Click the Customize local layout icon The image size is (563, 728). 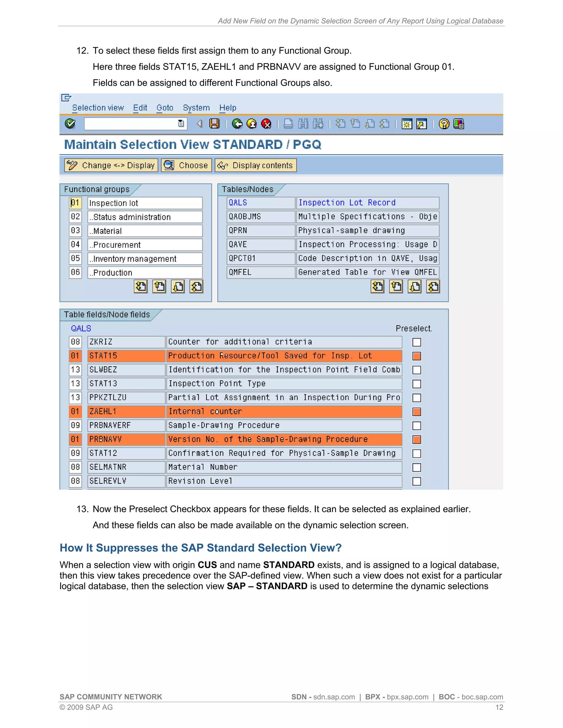click(459, 124)
